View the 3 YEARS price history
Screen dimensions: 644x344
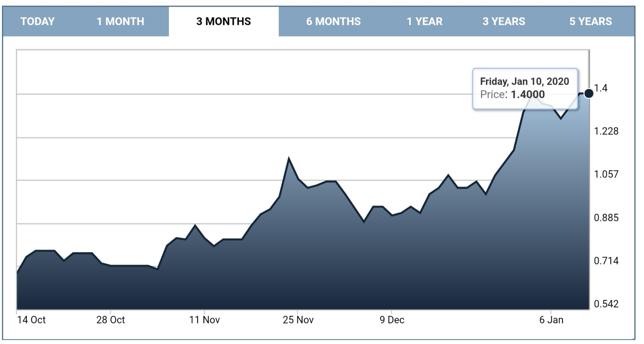coord(504,21)
